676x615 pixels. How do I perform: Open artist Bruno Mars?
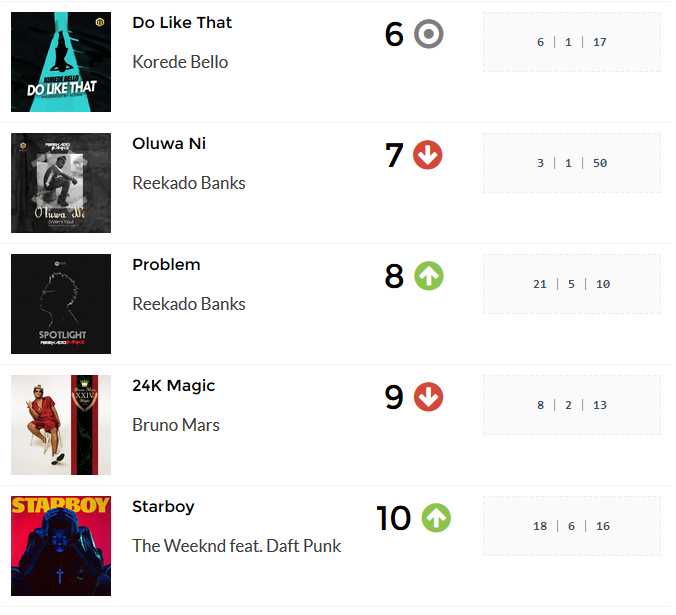(x=176, y=425)
